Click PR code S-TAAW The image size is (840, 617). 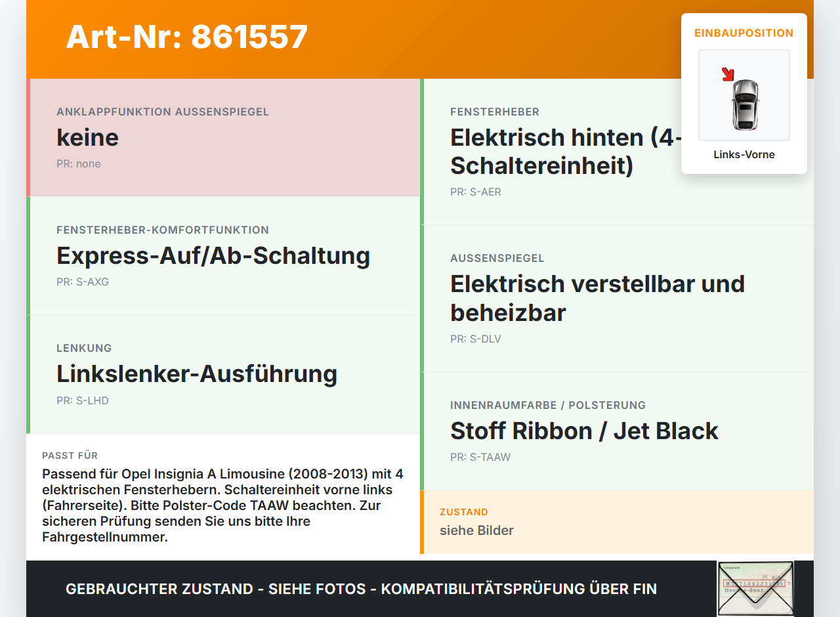click(480, 457)
